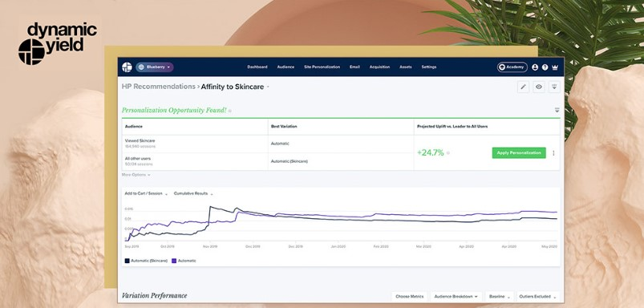The image size is (644, 308).
Task: Open the Cumulative Results dropdown
Action: point(193,193)
